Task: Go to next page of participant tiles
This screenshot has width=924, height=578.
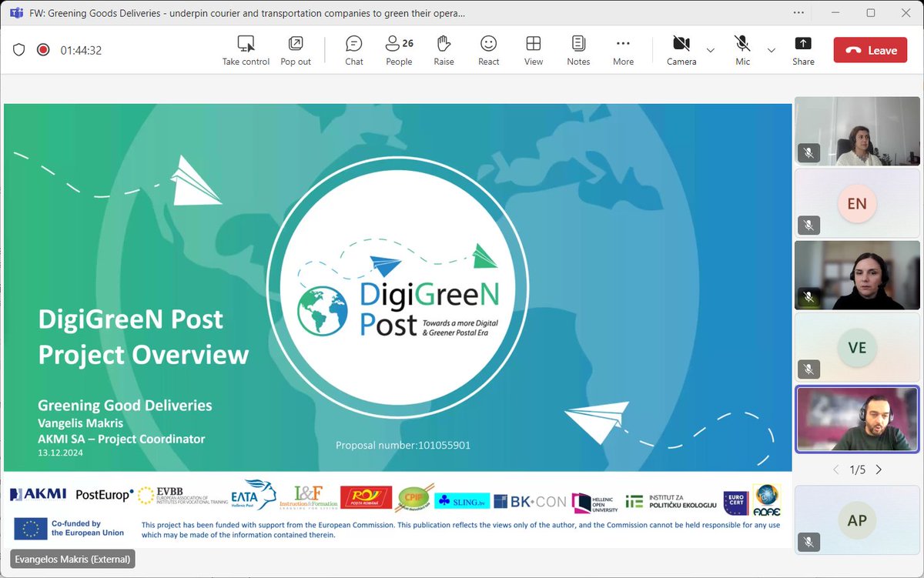Action: pos(879,469)
